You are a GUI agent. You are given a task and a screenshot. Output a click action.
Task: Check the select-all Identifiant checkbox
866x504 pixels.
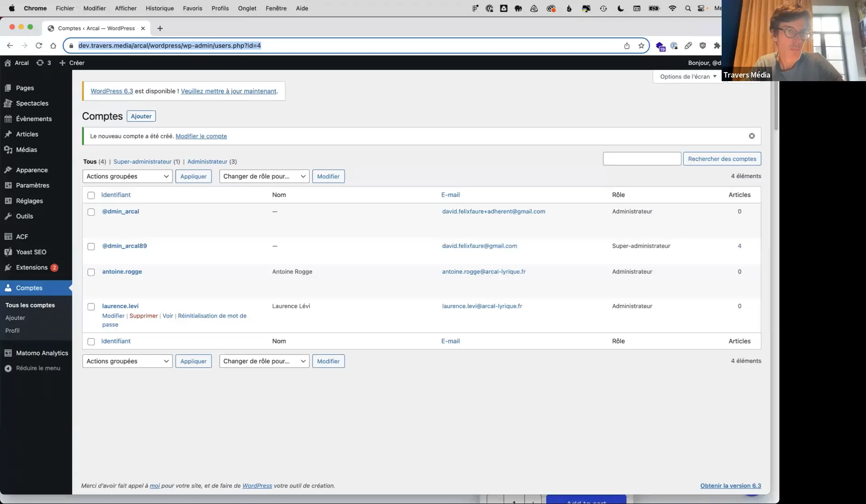(x=91, y=195)
